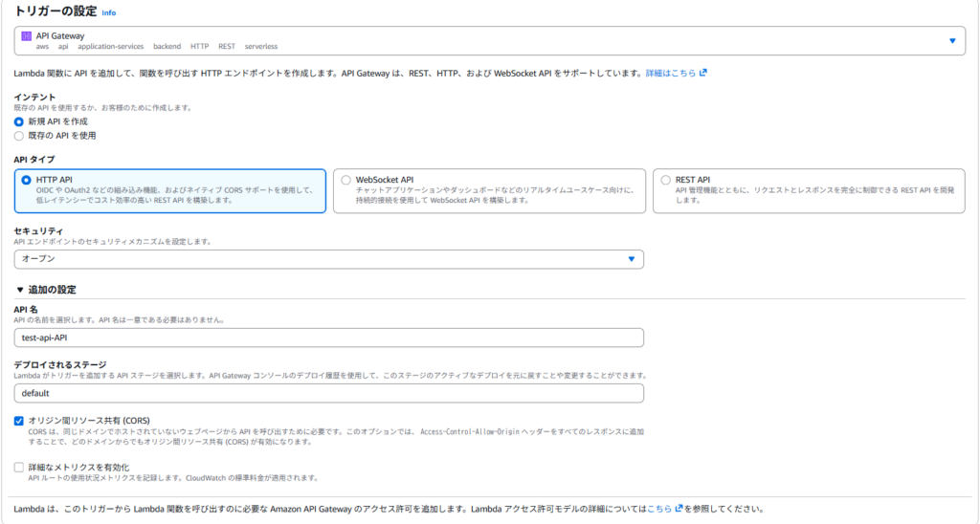Open the セキュリティ dropdown showing オープン
Image resolution: width=980 pixels, height=524 pixels.
point(329,259)
